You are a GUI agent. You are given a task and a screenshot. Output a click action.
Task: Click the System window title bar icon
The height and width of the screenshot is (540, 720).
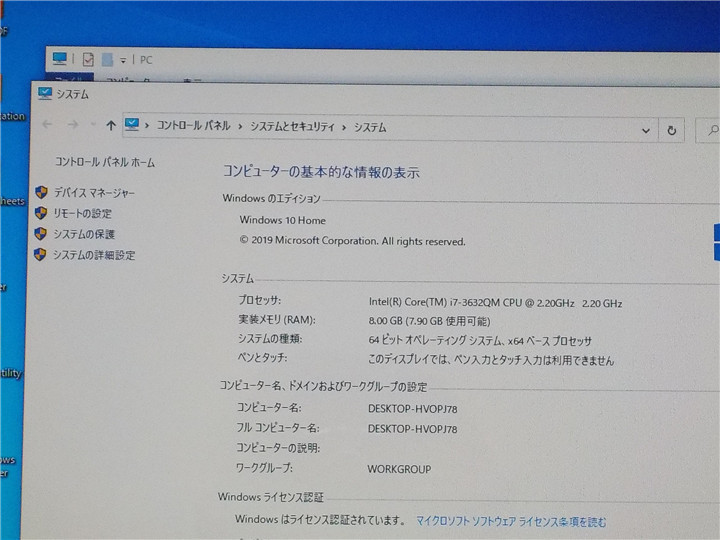[x=45, y=93]
